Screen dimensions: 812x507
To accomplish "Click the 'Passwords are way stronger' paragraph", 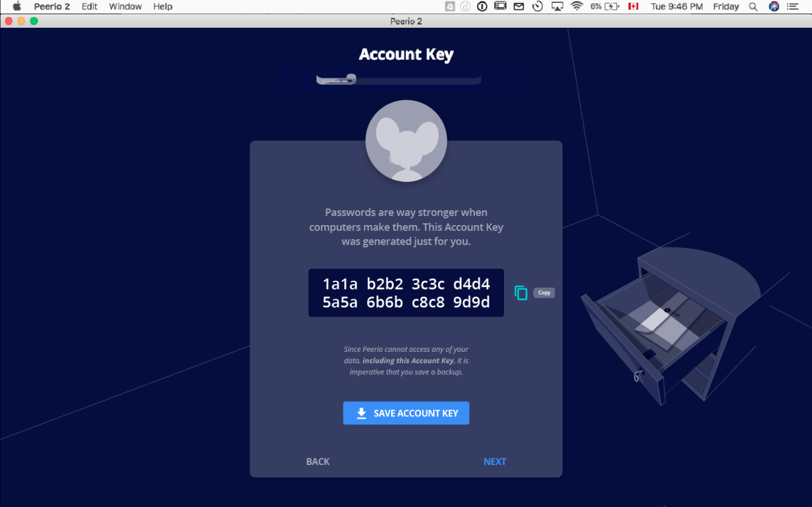I will [x=406, y=227].
